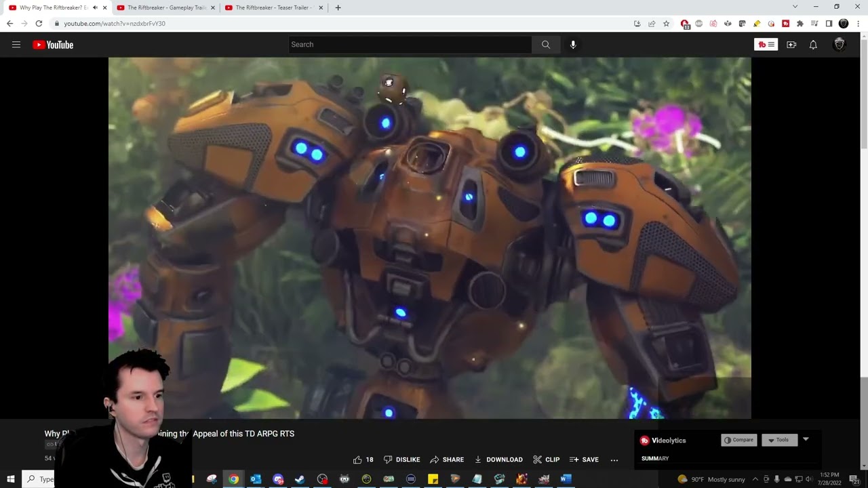
Task: Open the more actions ellipsis menu
Action: [x=614, y=460]
